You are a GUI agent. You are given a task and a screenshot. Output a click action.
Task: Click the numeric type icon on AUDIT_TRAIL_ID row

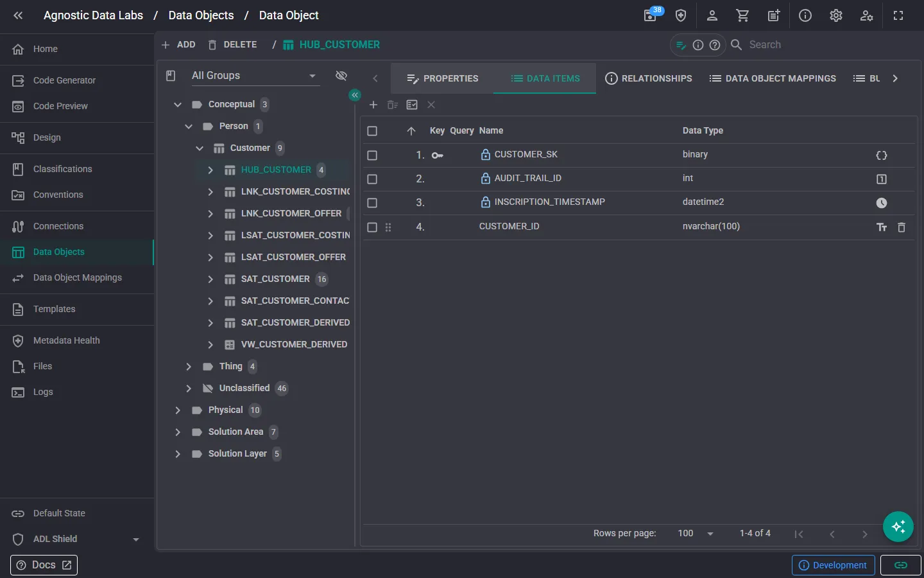(882, 179)
